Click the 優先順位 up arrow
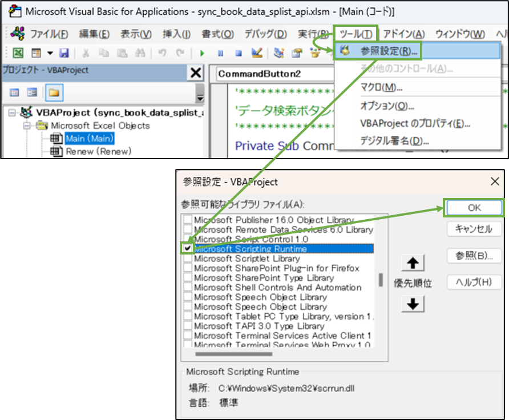 pos(413,263)
